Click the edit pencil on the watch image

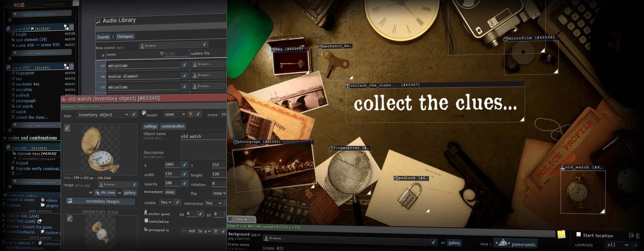pos(67,128)
